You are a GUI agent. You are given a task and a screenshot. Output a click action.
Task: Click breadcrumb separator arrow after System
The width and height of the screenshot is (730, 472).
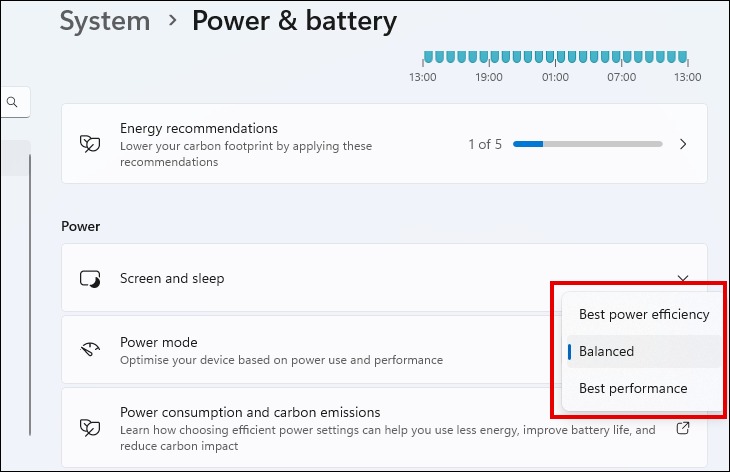(x=173, y=20)
